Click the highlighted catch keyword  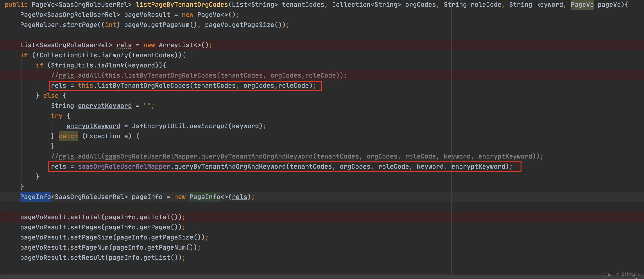68,136
